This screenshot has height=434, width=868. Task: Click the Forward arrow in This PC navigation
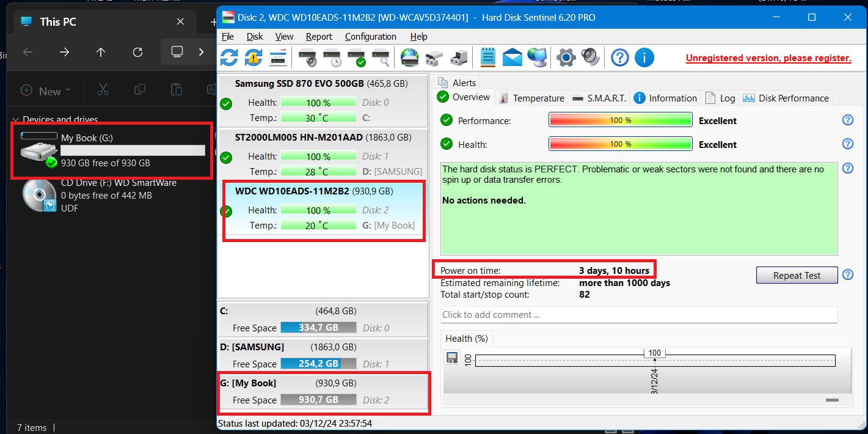[x=64, y=52]
